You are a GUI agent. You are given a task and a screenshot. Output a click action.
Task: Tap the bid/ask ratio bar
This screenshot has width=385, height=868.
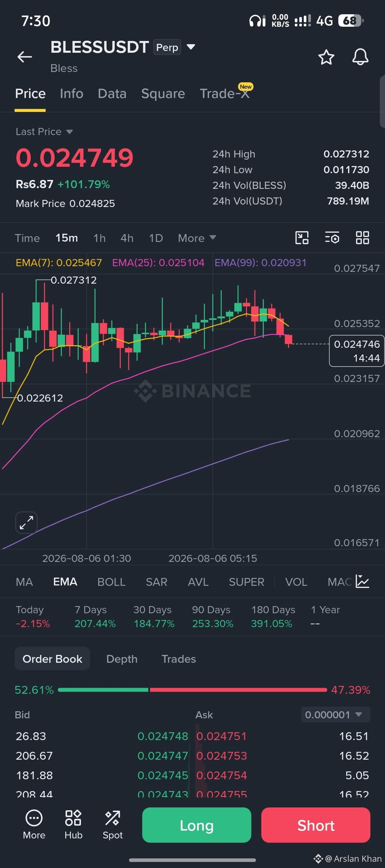[x=192, y=690]
